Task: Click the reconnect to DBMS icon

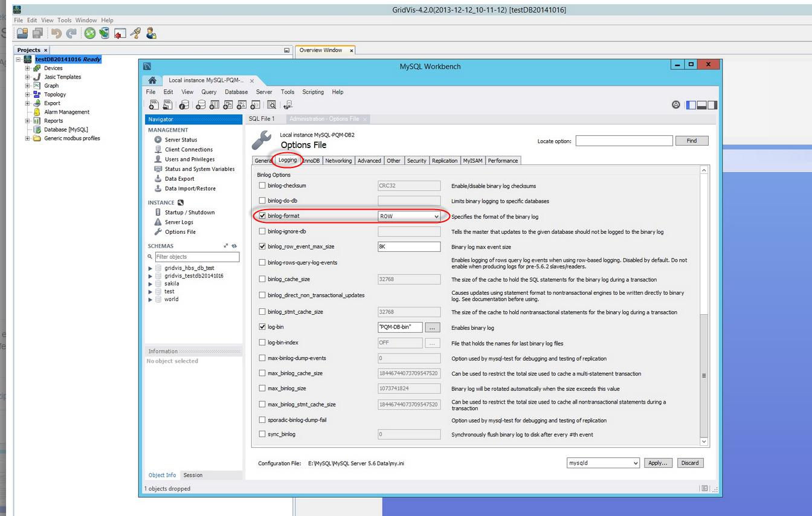Action: [288, 105]
